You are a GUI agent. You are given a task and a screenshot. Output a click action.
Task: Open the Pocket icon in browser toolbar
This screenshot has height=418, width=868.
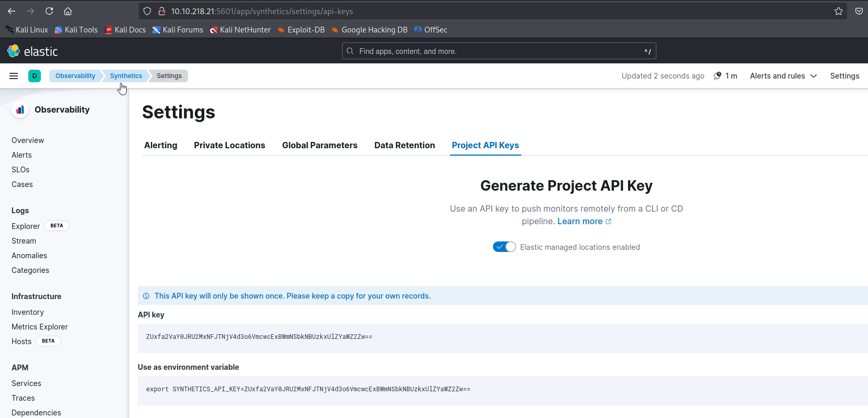pos(859,11)
